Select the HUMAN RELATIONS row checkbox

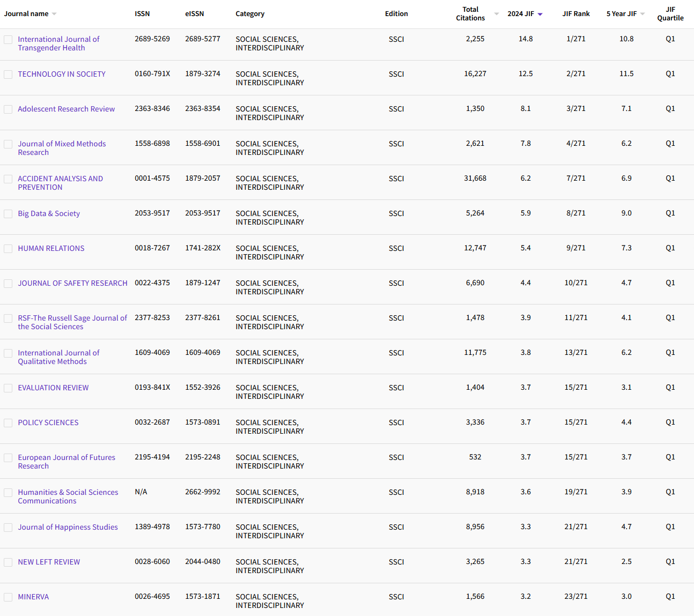8,249
